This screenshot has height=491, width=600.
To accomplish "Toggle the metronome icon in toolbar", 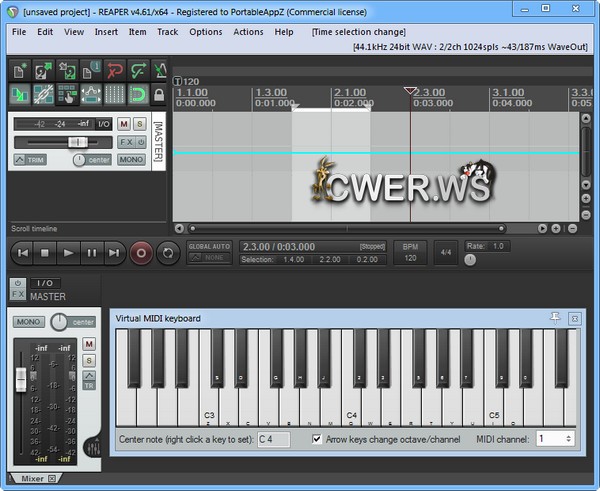I will (158, 70).
